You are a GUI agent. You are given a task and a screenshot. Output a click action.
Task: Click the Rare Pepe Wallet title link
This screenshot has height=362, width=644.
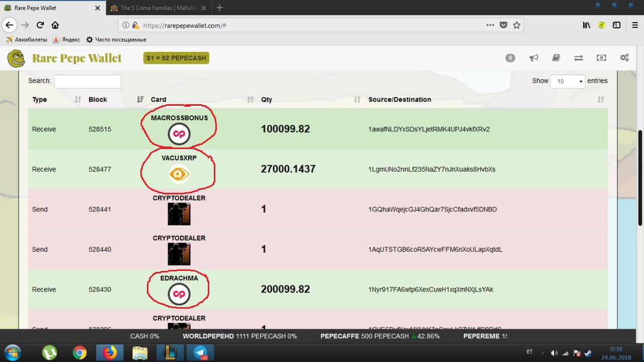77,58
